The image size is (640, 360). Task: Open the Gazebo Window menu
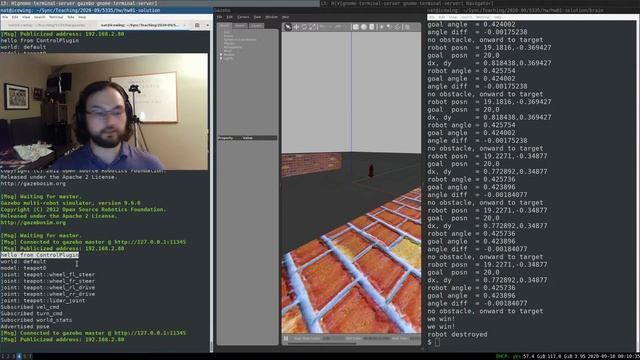[x=271, y=17]
